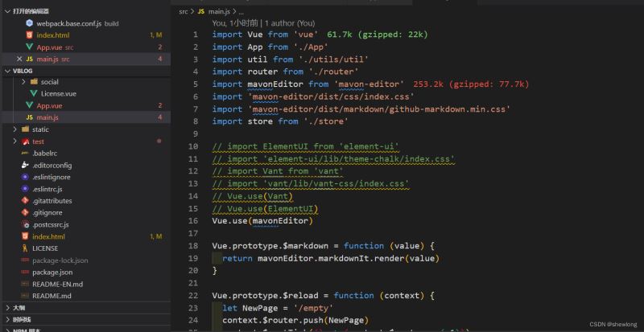Expand the test folder chevron
This screenshot has height=332, width=644.
coord(14,141)
